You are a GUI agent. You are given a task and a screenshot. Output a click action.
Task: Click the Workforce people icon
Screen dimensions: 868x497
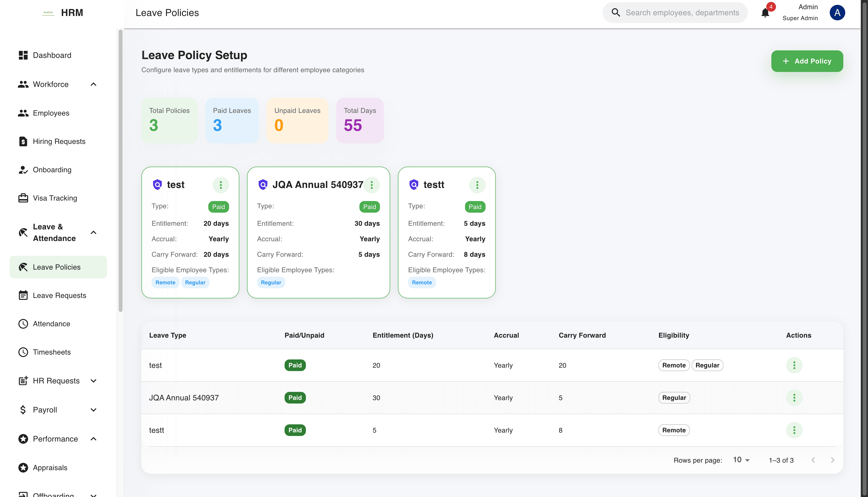pyautogui.click(x=23, y=84)
